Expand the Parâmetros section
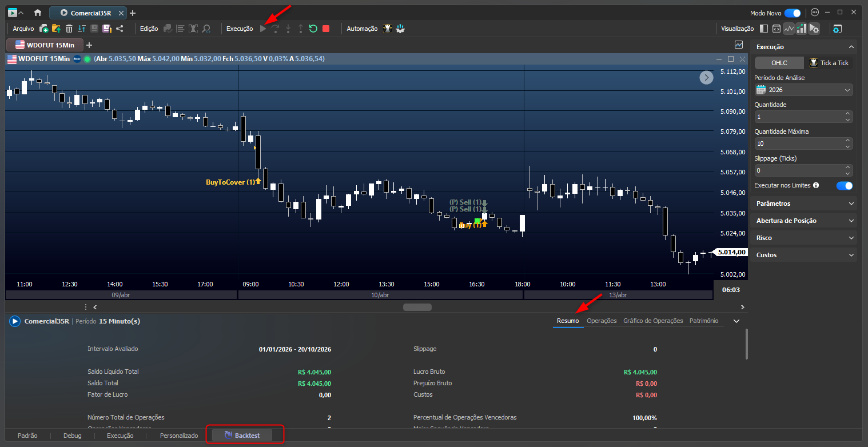Image resolution: width=868 pixels, height=447 pixels. [803, 203]
